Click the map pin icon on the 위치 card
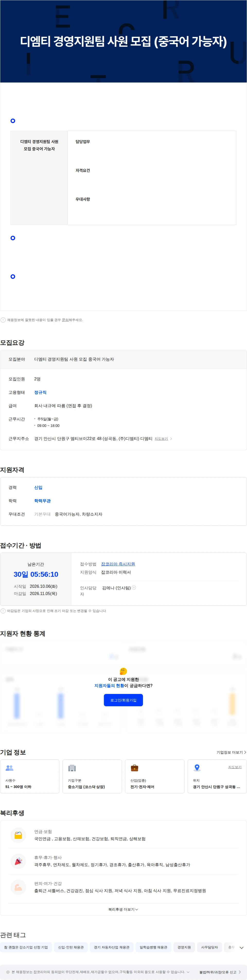 tap(197, 768)
